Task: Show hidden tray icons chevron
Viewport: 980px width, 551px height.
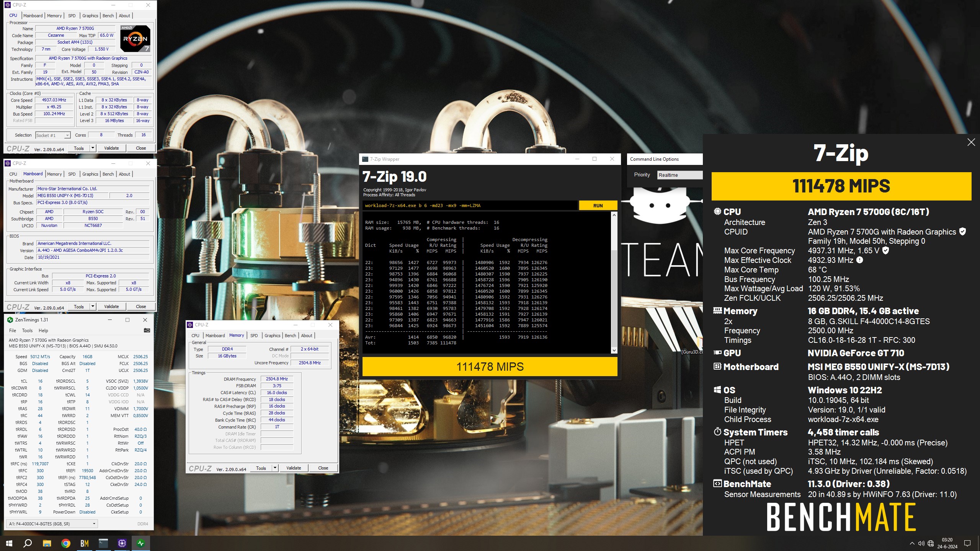Action: (912, 543)
